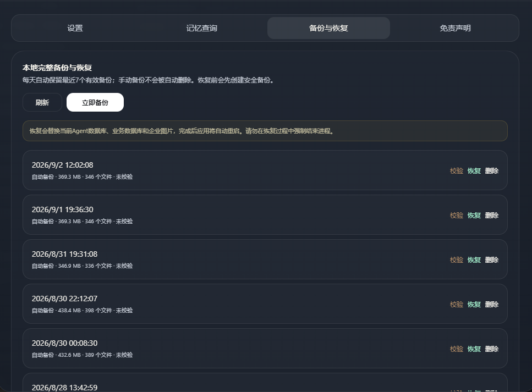Click 删除 on the 2026/8/30 22:12:07 backup
Image resolution: width=532 pixels, height=392 pixels.
coord(492,305)
